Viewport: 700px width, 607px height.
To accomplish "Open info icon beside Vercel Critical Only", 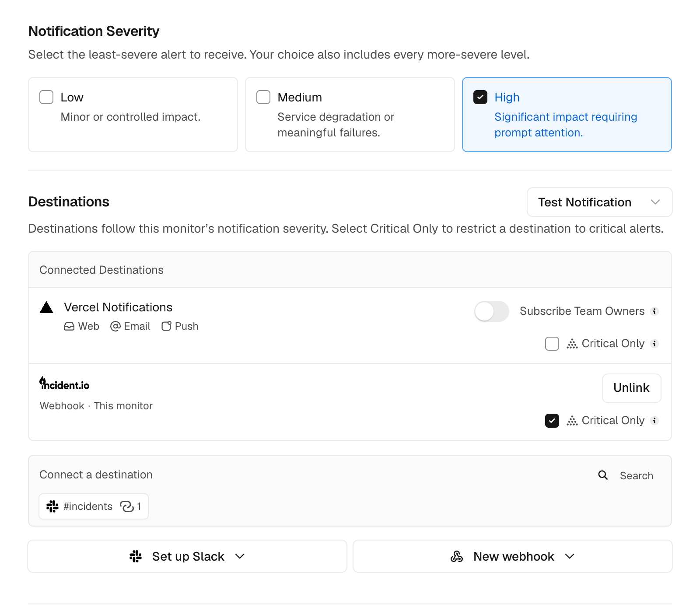I will tap(654, 344).
